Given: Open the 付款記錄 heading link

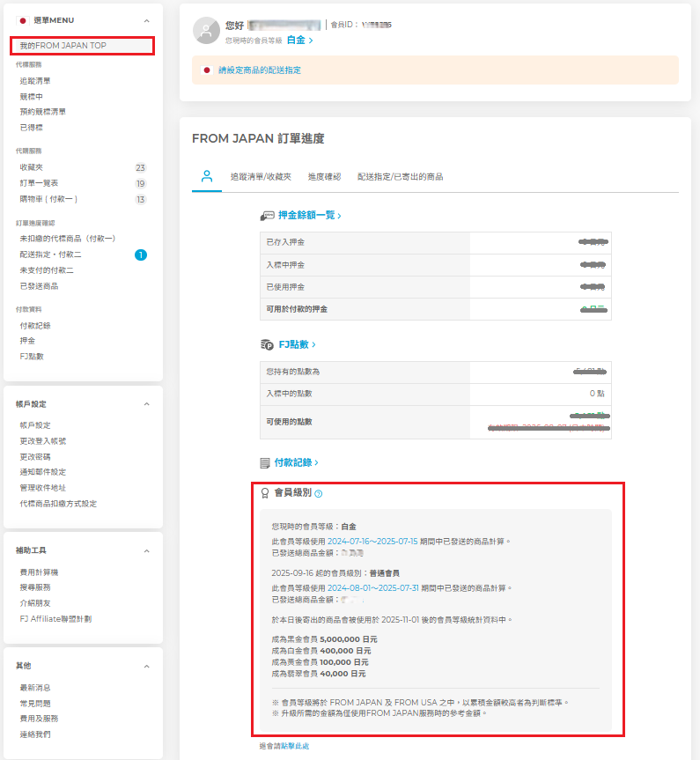Looking at the screenshot, I should (x=296, y=463).
